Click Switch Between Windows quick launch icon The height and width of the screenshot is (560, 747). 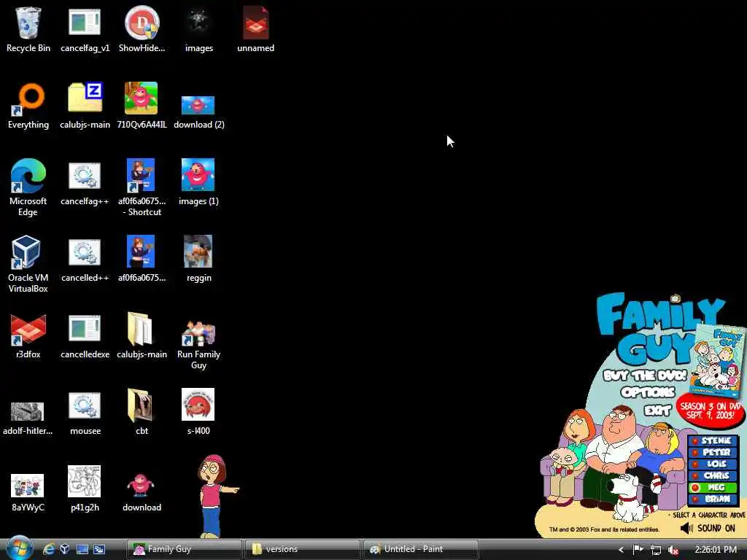[99, 549]
